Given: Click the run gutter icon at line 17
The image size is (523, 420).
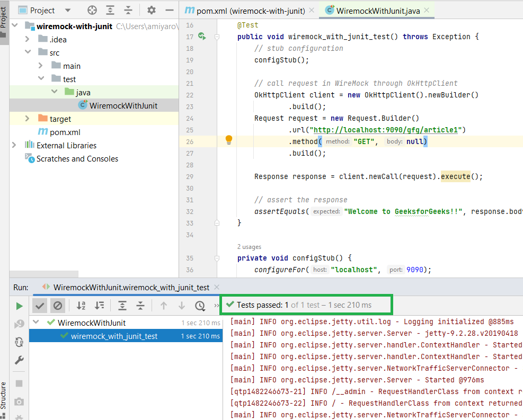Looking at the screenshot, I should (202, 37).
